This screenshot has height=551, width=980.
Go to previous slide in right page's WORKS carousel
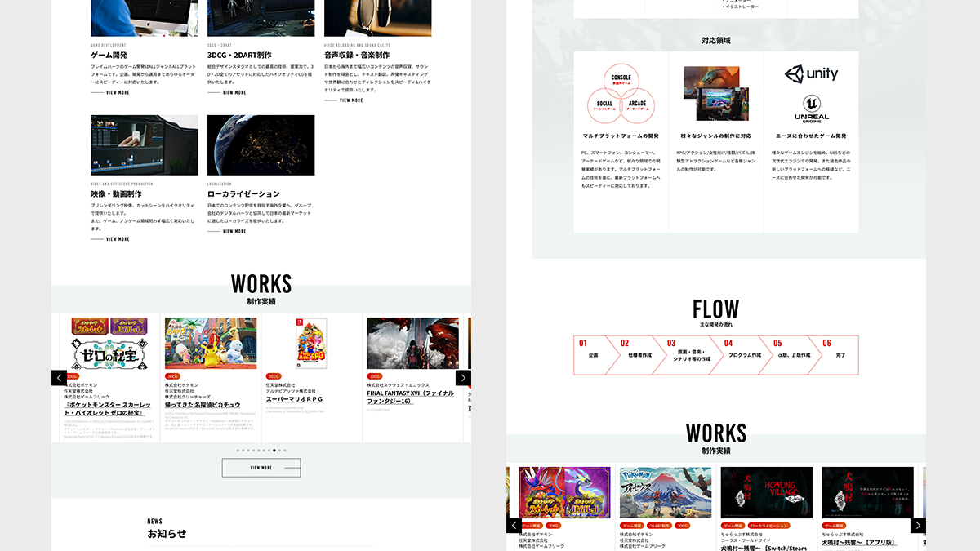pos(514,526)
